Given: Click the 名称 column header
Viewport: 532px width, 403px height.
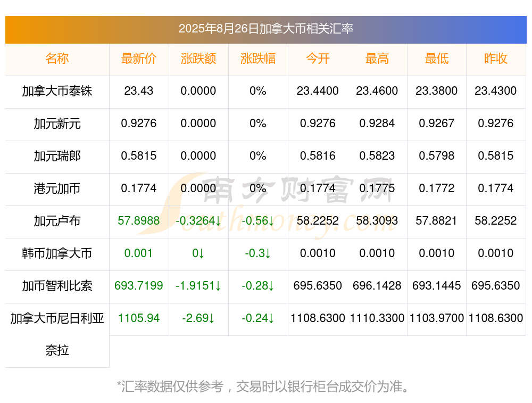Looking at the screenshot, I should (x=57, y=59).
